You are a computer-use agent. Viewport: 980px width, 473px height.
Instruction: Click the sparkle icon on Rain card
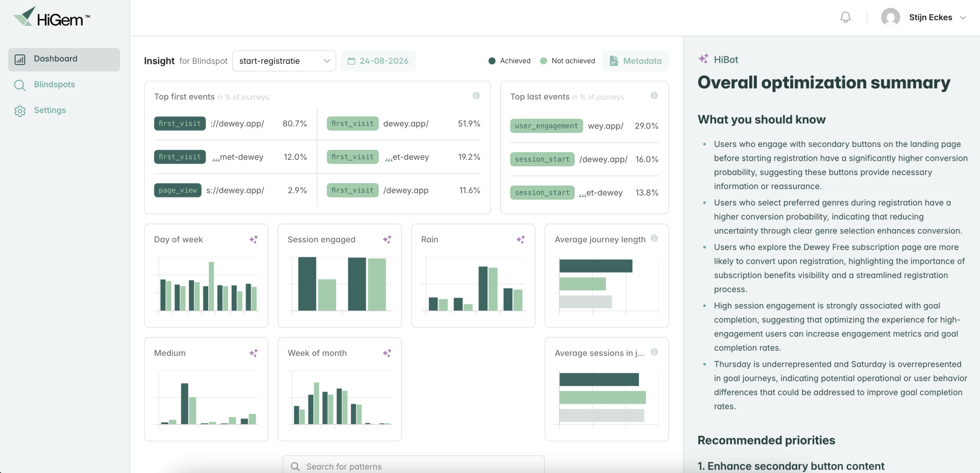(x=521, y=239)
